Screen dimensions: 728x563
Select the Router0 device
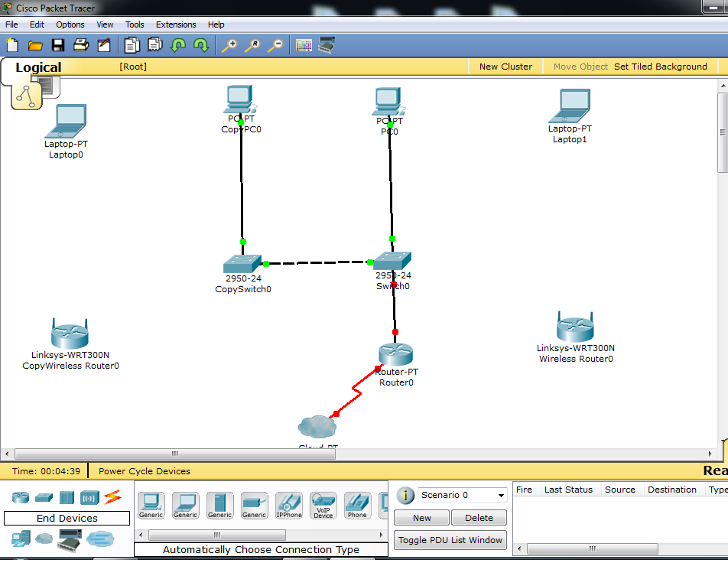pos(395,354)
